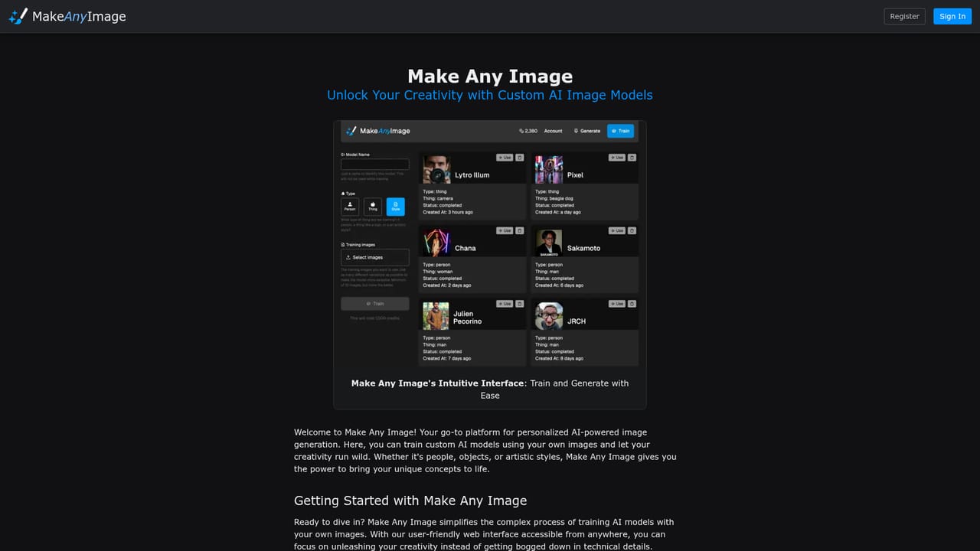The image size is (980, 551).
Task: Click the Use button on the Sakamoto card
Action: coord(617,230)
